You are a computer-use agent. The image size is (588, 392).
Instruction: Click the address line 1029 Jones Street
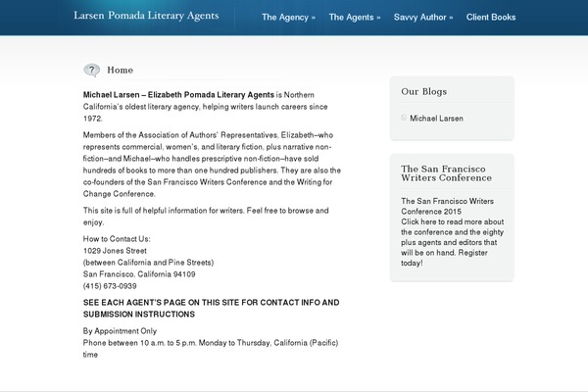pyautogui.click(x=115, y=251)
